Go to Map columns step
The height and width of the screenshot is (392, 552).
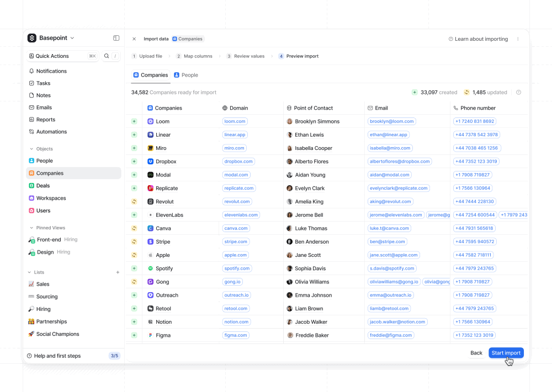click(x=194, y=56)
